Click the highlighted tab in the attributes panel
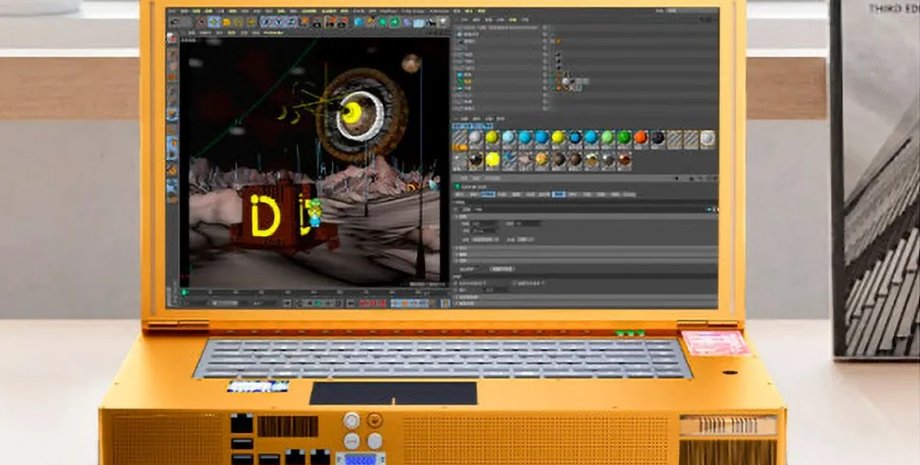Viewport: 920px width, 465px height. point(559,194)
